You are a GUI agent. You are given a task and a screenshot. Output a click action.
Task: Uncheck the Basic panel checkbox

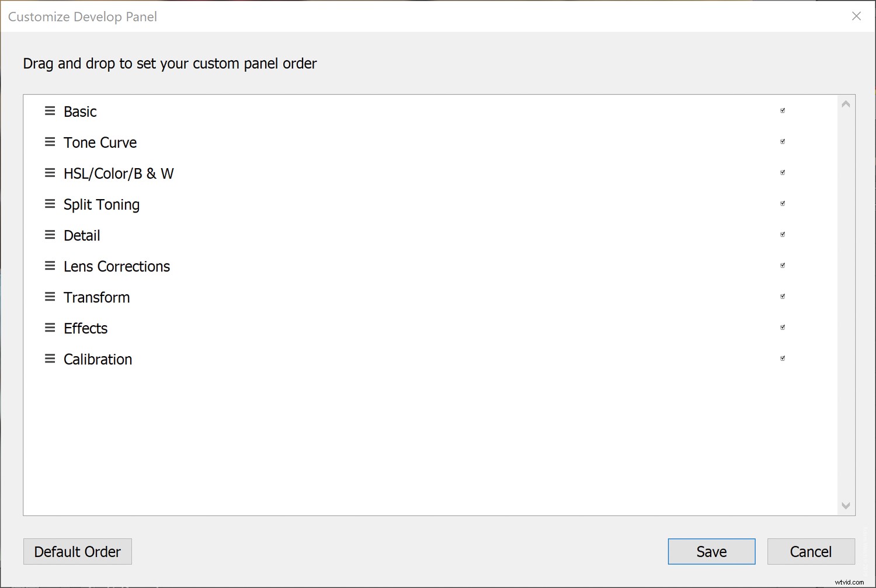(x=783, y=110)
